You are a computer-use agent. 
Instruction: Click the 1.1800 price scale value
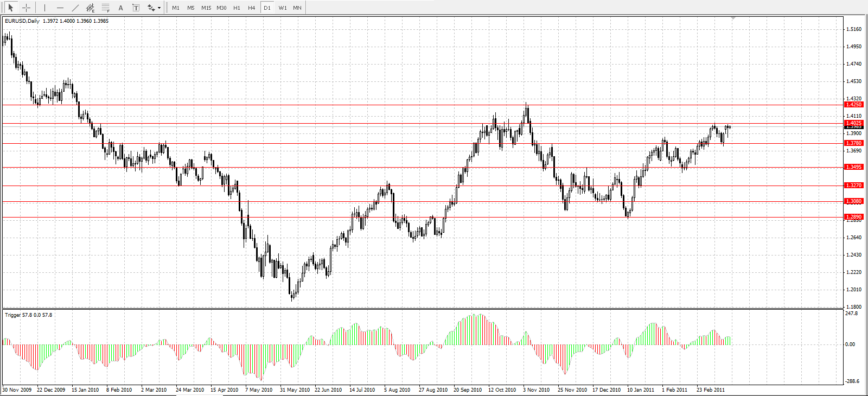click(854, 307)
